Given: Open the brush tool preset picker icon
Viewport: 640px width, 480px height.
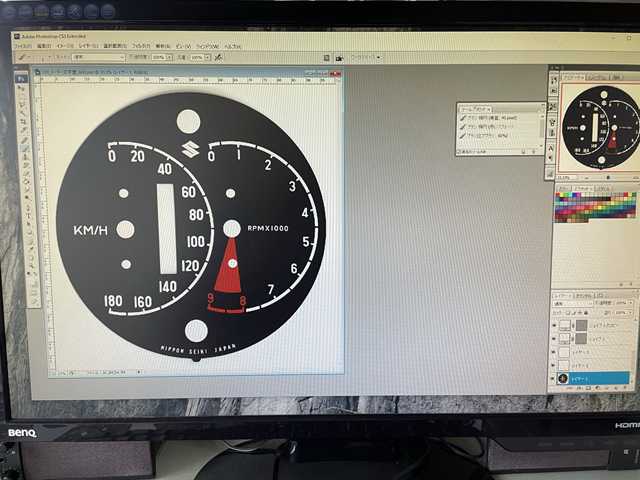Looking at the screenshot, I should tap(24, 57).
